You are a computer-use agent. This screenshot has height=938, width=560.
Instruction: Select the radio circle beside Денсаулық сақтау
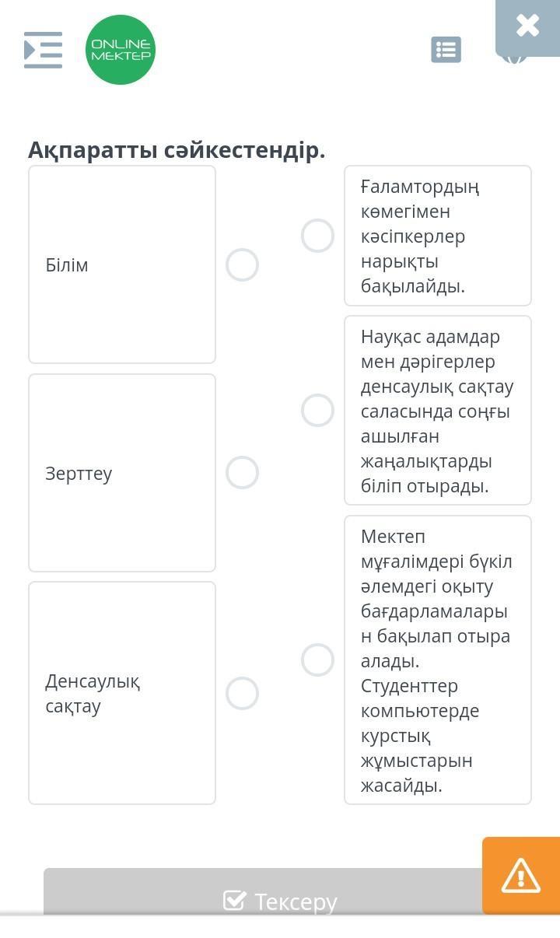pos(242,693)
